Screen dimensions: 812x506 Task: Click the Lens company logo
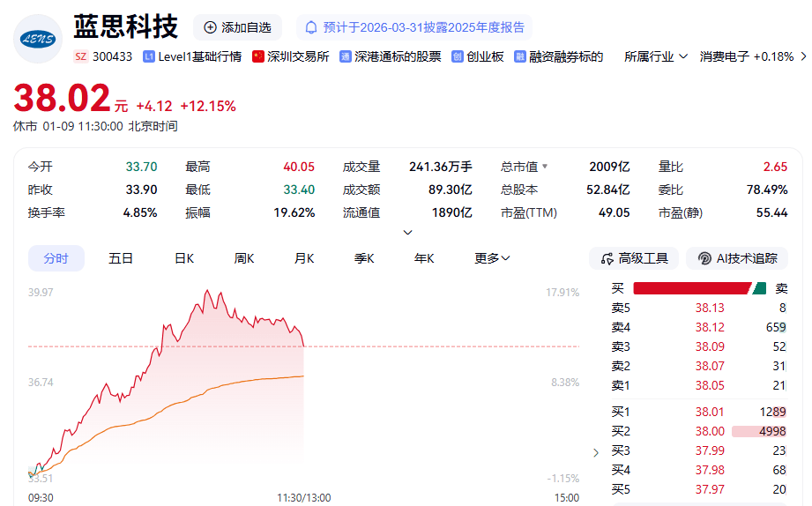(x=37, y=39)
